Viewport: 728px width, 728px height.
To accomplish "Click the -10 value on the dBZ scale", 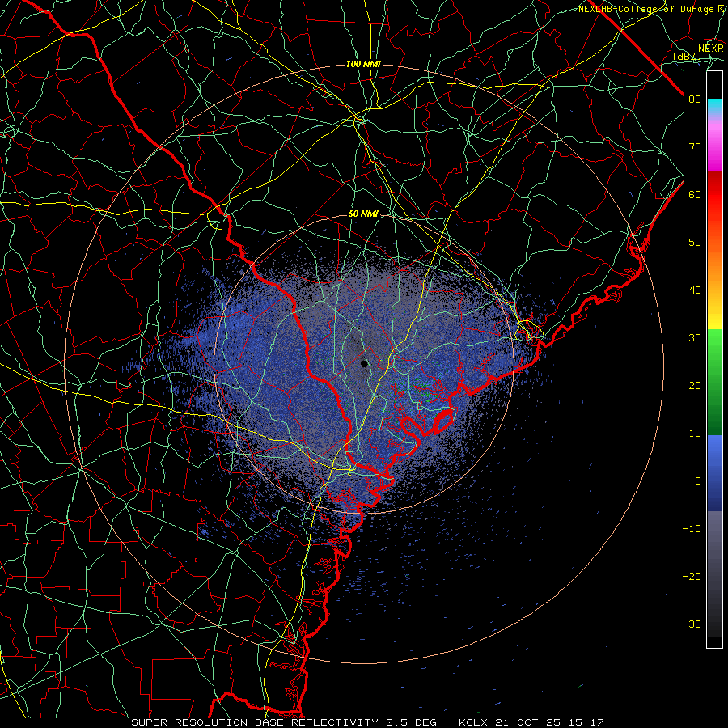I will (692, 528).
